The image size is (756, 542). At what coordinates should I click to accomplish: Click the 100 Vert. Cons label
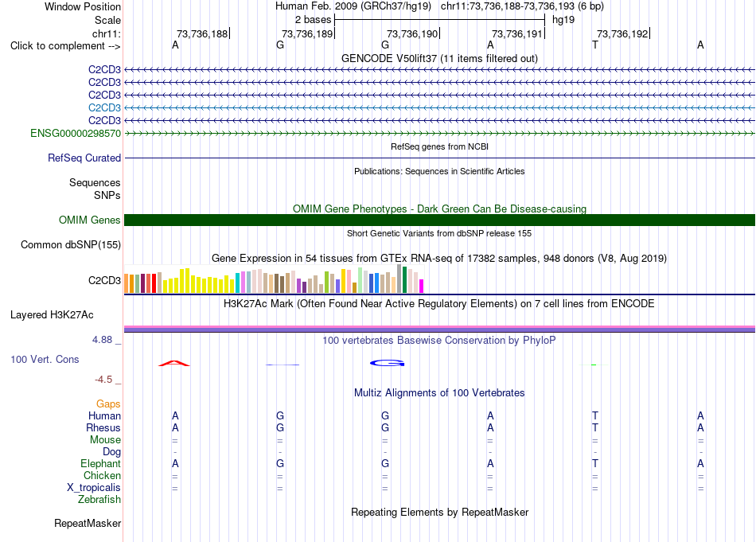[45, 359]
